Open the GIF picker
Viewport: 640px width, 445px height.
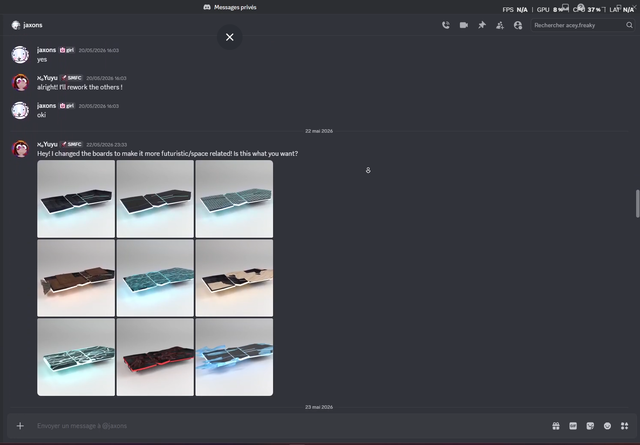573,426
